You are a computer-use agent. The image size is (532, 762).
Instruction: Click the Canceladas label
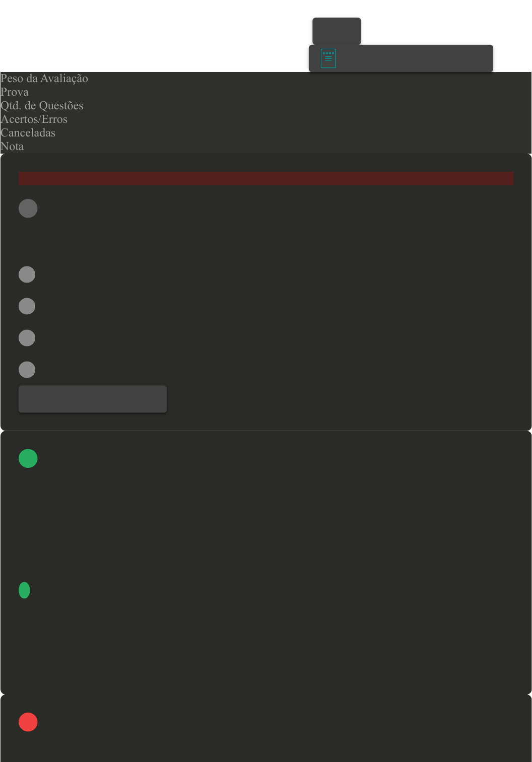(28, 133)
